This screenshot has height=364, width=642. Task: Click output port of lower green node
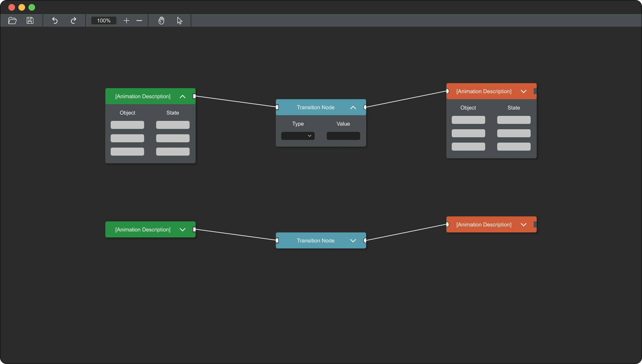[x=194, y=229]
